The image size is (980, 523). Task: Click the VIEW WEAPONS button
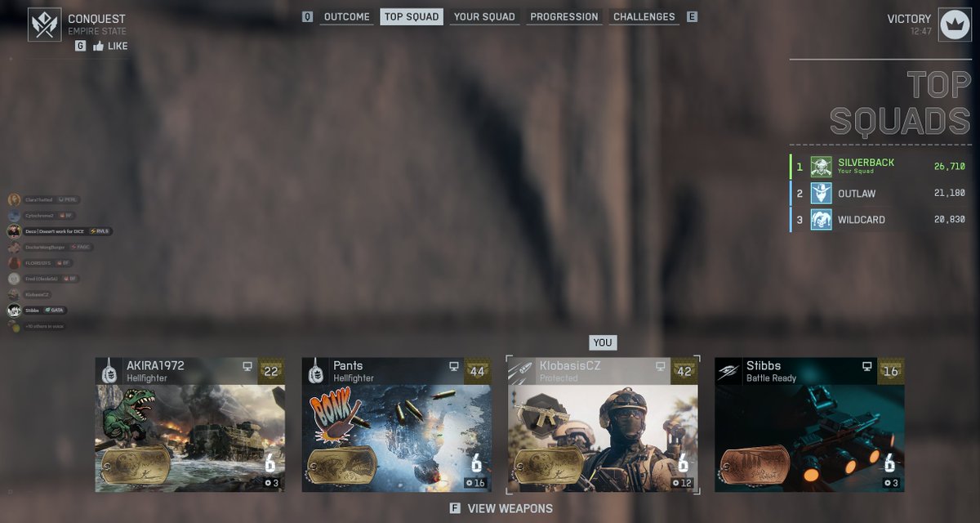[x=510, y=508]
